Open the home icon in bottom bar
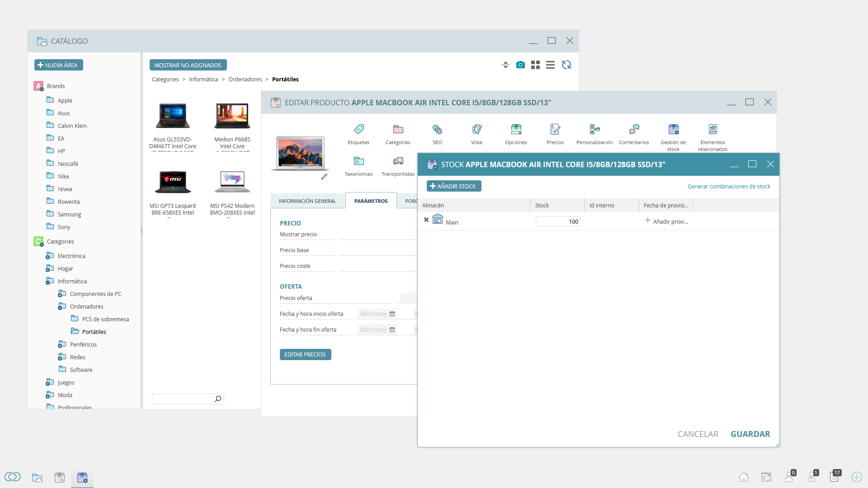The height and width of the screenshot is (488, 868). pyautogui.click(x=744, y=477)
